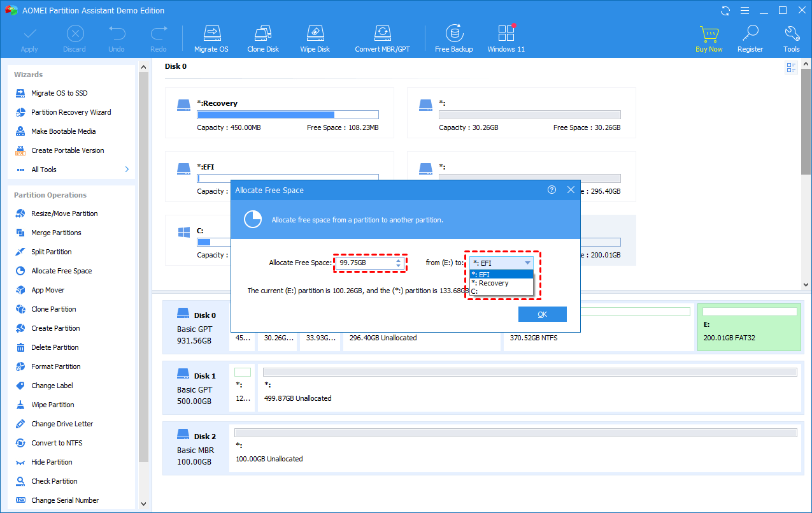
Task: Click the Windows 11 toolbar icon
Action: click(x=506, y=38)
